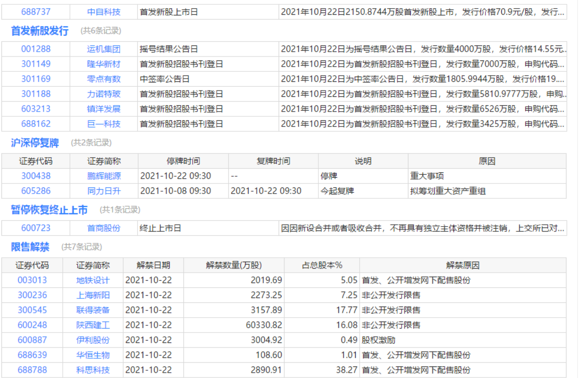Viewport: 588px width, 378px height.
Task: Click the 沪深停复牌 section heading
Action: click(x=35, y=143)
